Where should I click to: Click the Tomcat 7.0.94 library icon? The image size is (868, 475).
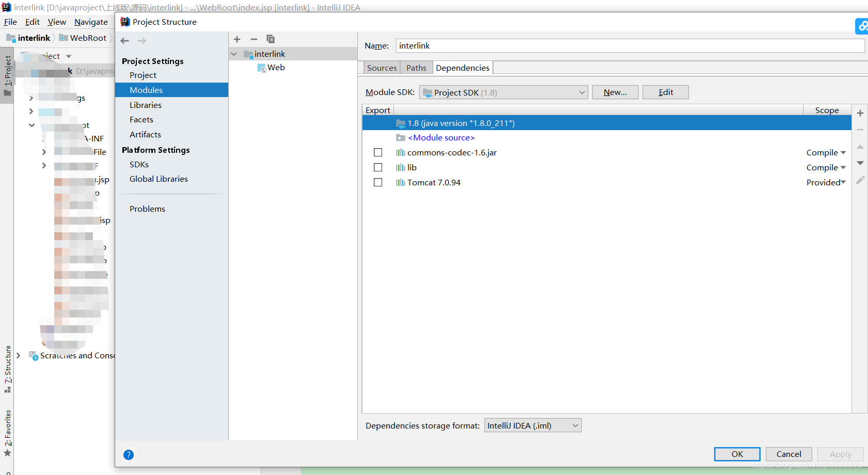[401, 182]
